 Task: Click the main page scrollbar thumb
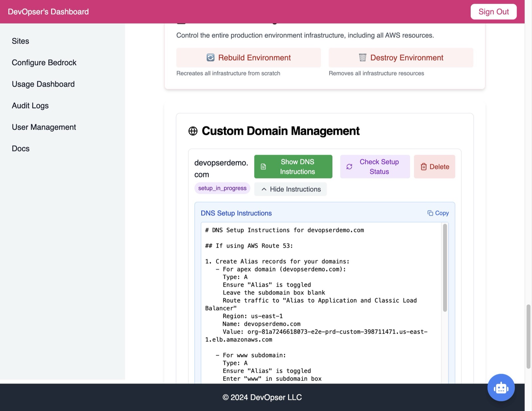click(528, 336)
